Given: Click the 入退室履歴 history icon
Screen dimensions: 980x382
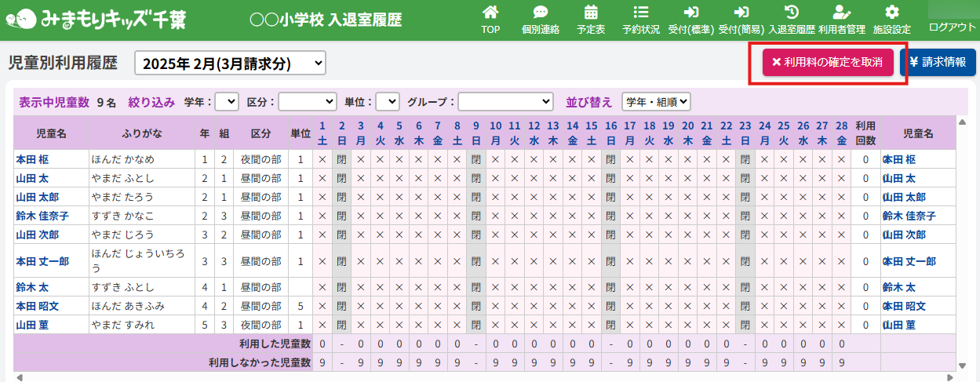Looking at the screenshot, I should click(792, 13).
